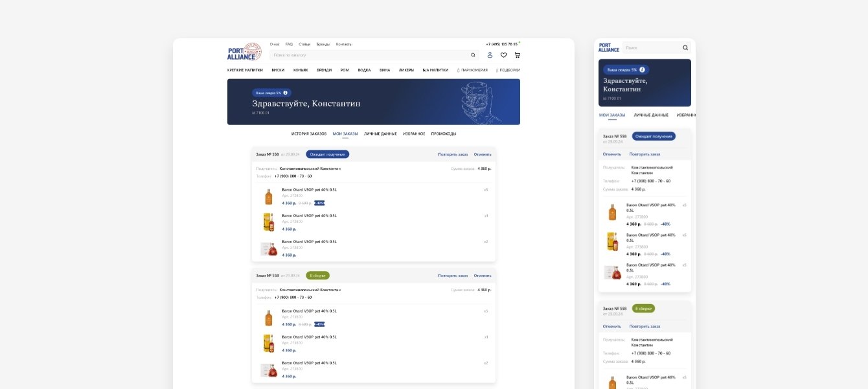
Task: Open the 'Контакты' top link
Action: tap(344, 44)
